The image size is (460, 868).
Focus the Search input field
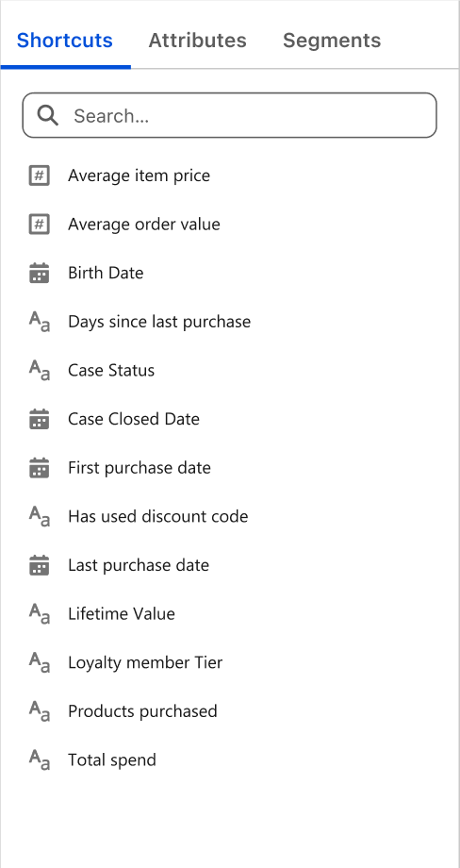click(229, 115)
